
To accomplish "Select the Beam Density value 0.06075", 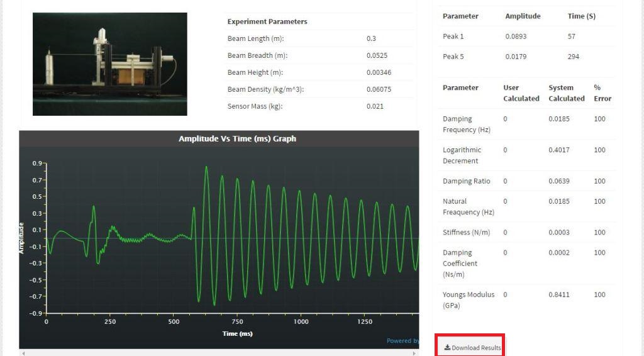I will [x=379, y=89].
